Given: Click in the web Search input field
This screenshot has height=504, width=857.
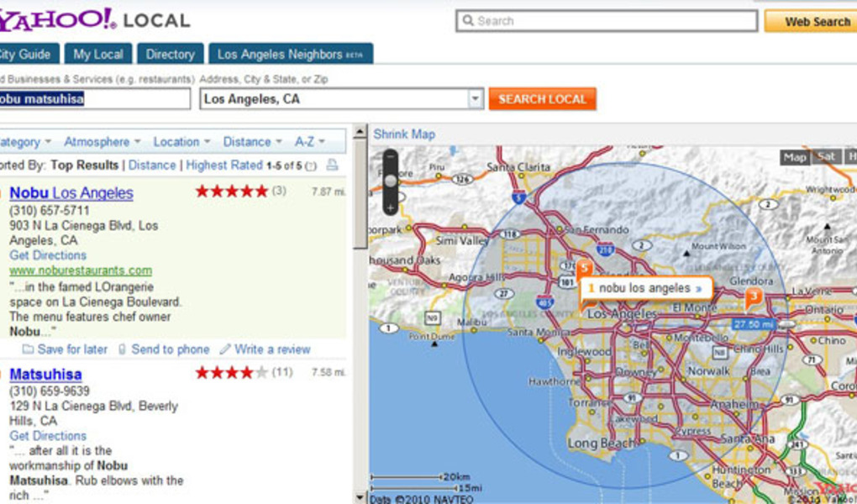Looking at the screenshot, I should pos(607,21).
